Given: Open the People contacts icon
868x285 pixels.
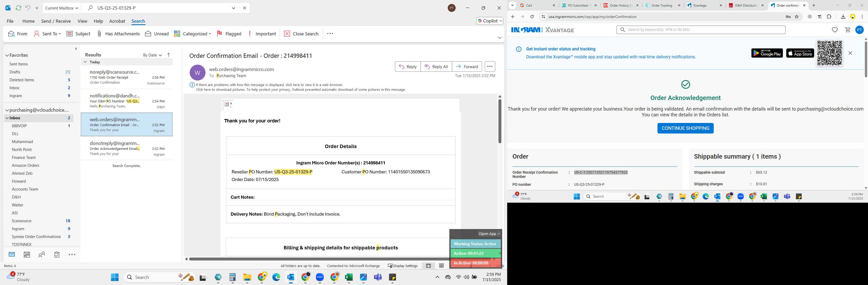Looking at the screenshot, I should (42, 255).
